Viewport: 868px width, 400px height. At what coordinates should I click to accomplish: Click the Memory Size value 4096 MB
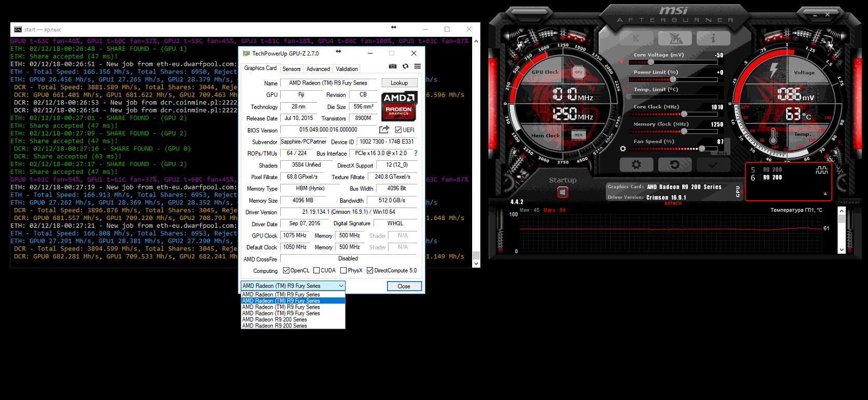coord(302,200)
